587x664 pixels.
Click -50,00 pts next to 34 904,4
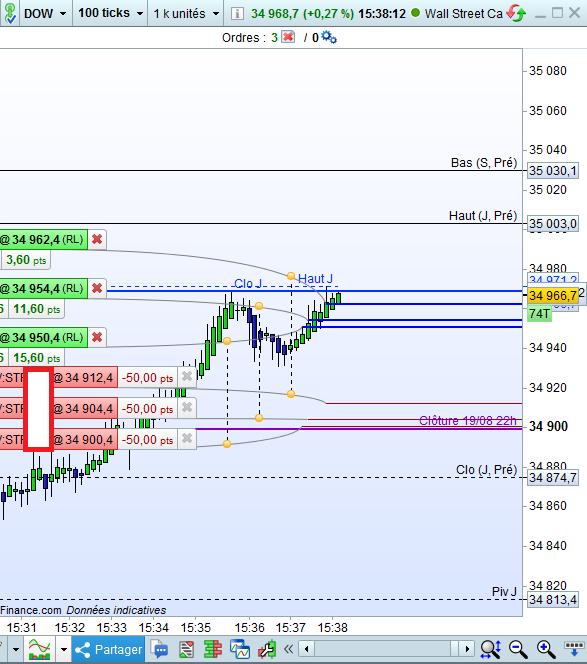coord(147,409)
